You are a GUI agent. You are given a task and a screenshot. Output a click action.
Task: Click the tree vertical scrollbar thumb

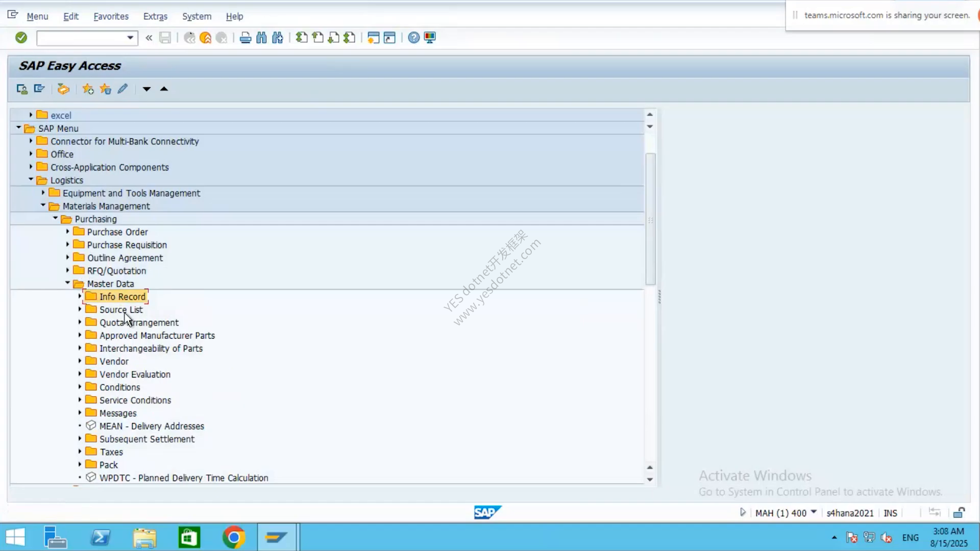click(x=650, y=219)
